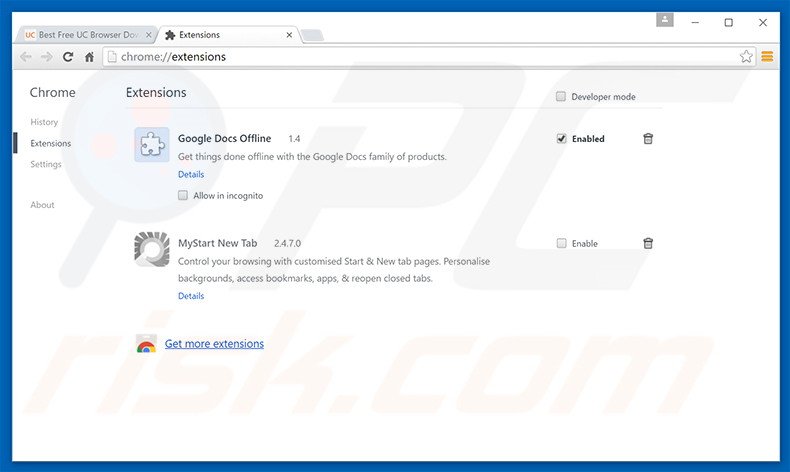This screenshot has height=472, width=790.
Task: Click the browser back arrow
Action: 26,57
